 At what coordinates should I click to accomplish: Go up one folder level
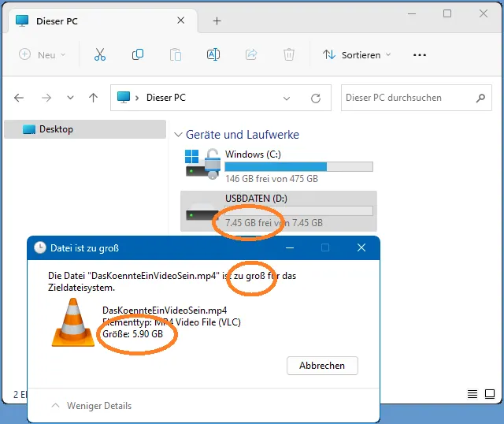click(93, 98)
